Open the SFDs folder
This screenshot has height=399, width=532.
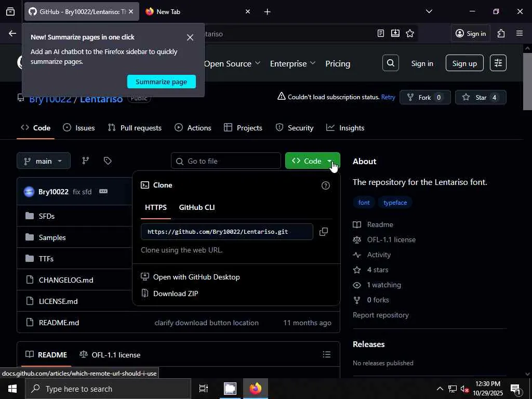coord(46,216)
